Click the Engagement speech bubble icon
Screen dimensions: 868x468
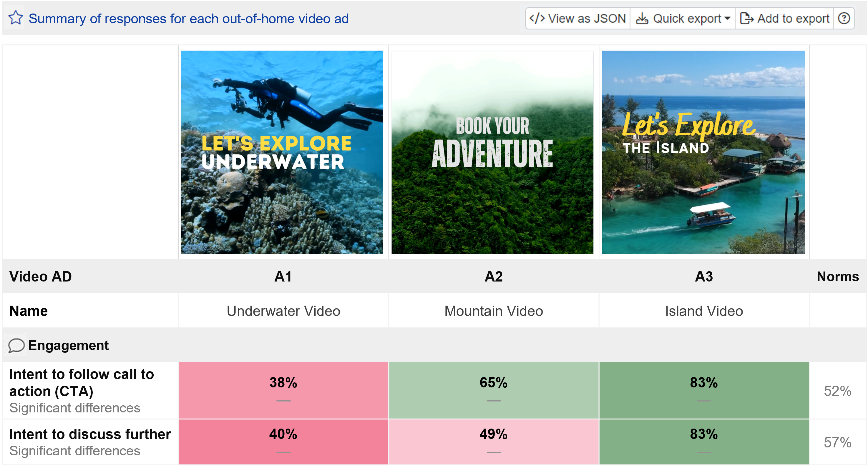point(16,345)
